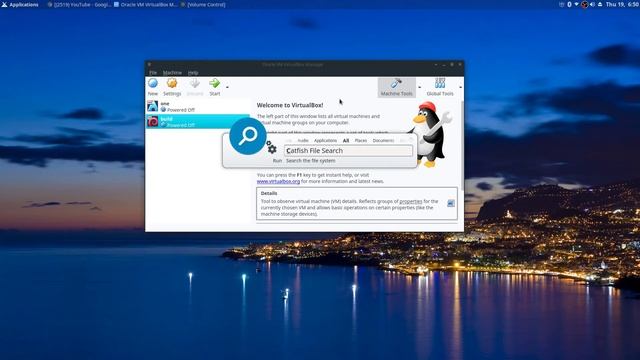This screenshot has height=360, width=640.
Task: Expand the Start button dropdown arrow
Action: point(227,87)
